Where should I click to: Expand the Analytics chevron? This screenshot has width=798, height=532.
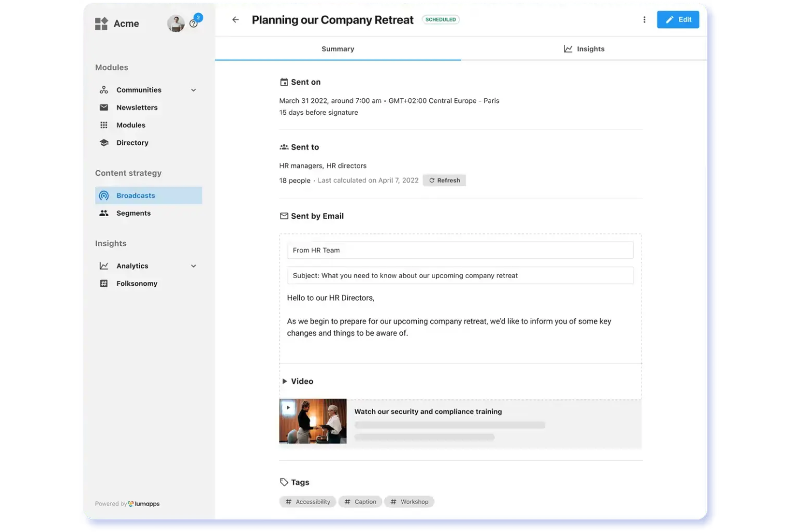[x=194, y=266]
